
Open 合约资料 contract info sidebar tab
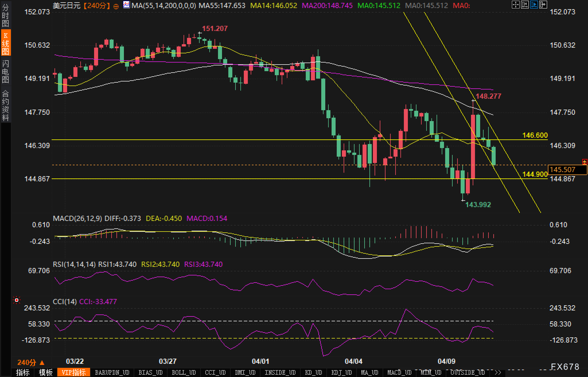click(x=5, y=105)
